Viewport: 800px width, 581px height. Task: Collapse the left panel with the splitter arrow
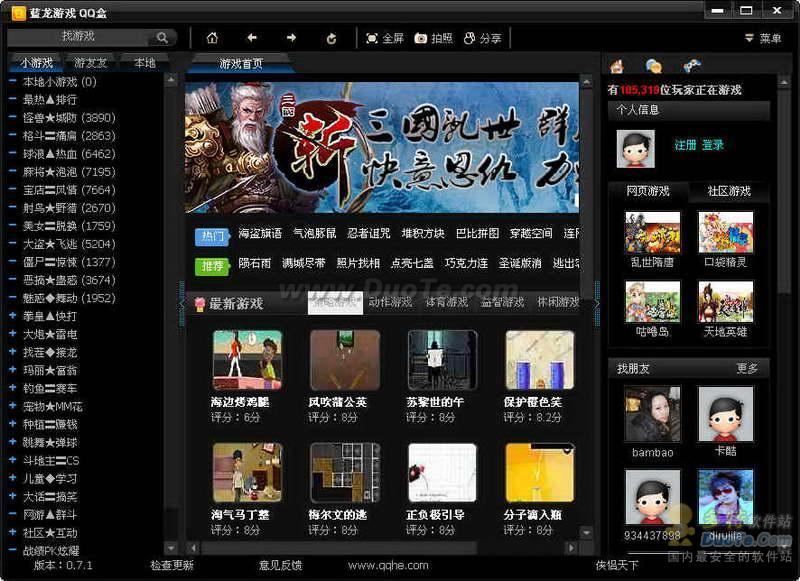(181, 304)
